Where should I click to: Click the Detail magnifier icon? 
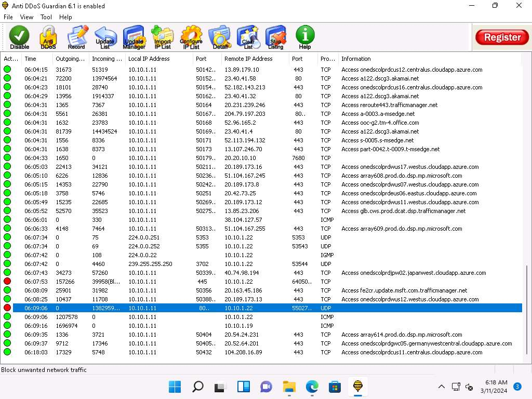tap(220, 37)
